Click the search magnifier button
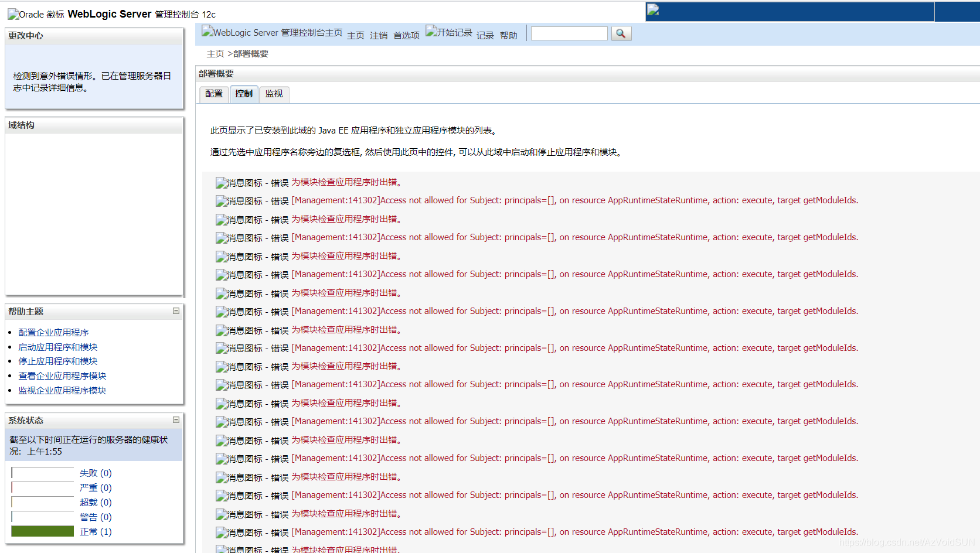 621,34
